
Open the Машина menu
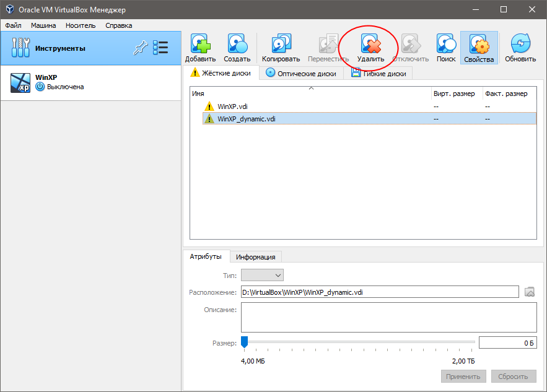coord(43,25)
